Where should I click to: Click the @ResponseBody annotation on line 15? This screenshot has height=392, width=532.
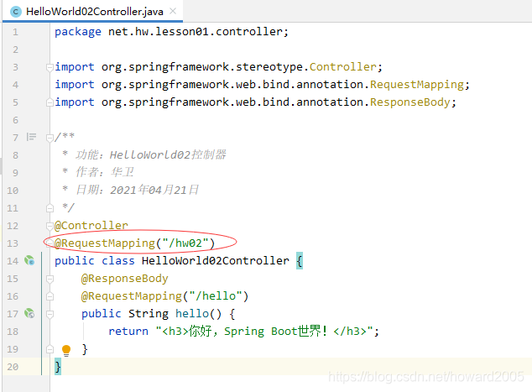[124, 279]
